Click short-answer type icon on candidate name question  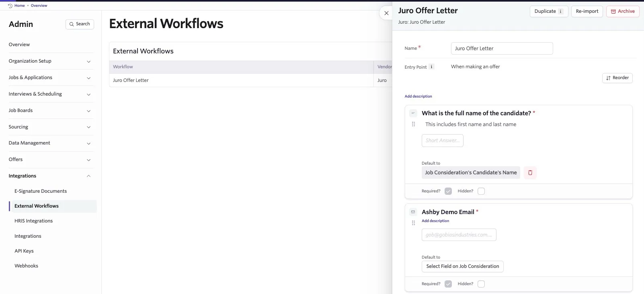pyautogui.click(x=413, y=113)
